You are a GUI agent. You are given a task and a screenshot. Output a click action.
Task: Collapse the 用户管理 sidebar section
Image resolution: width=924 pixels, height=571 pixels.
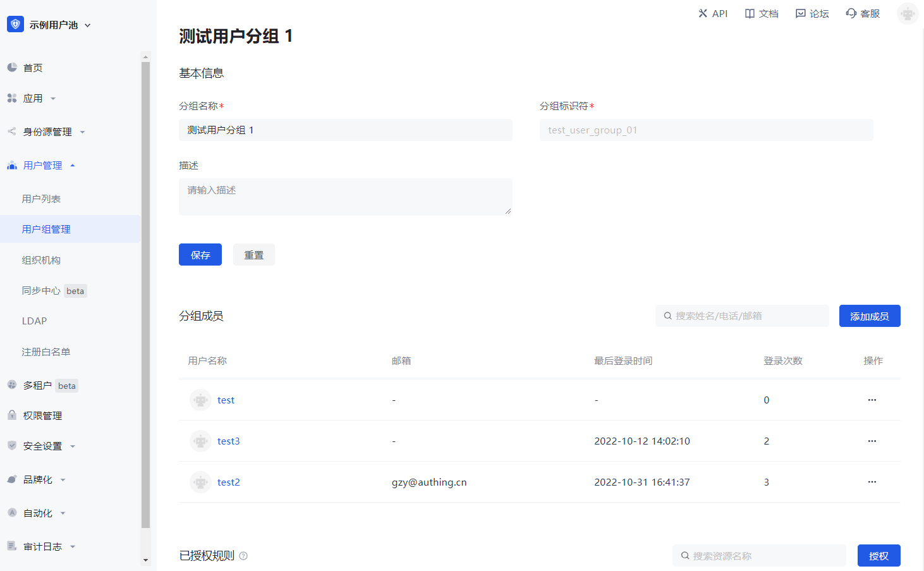tap(73, 166)
